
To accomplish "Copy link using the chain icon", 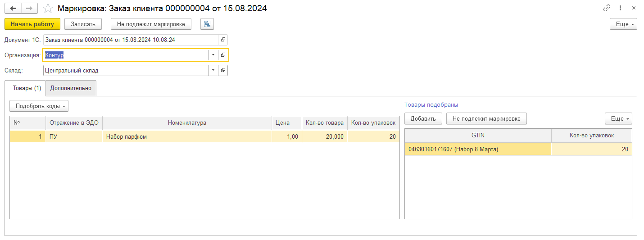I will coord(607,8).
